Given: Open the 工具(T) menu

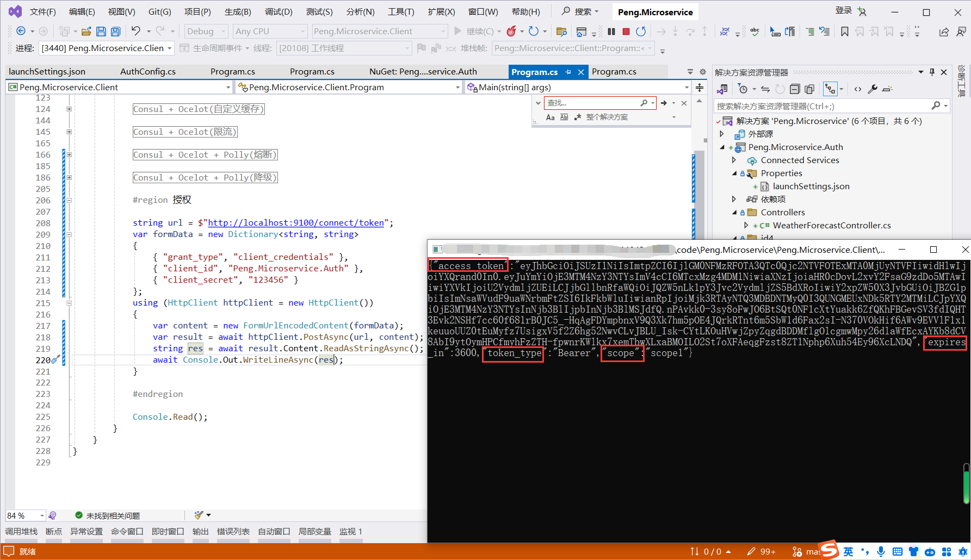Looking at the screenshot, I should point(401,12).
